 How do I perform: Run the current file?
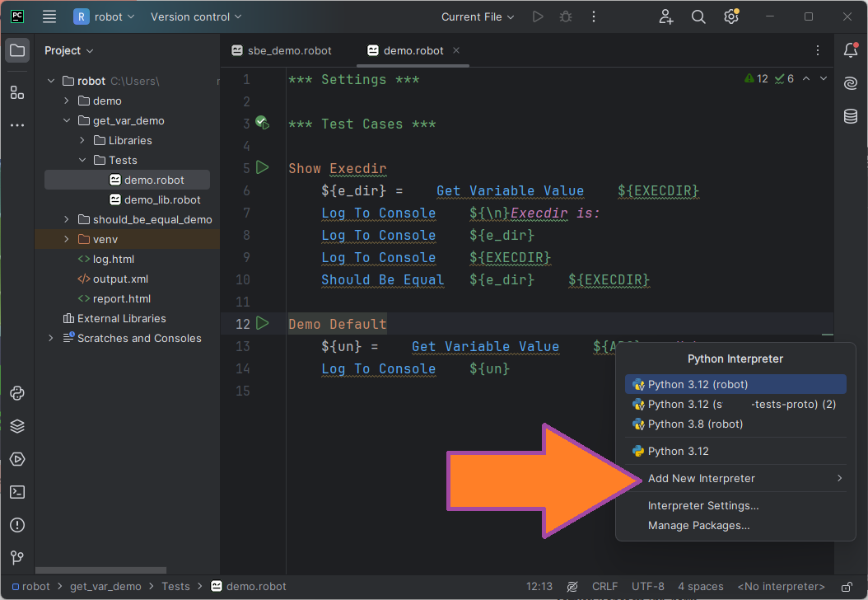coord(538,16)
